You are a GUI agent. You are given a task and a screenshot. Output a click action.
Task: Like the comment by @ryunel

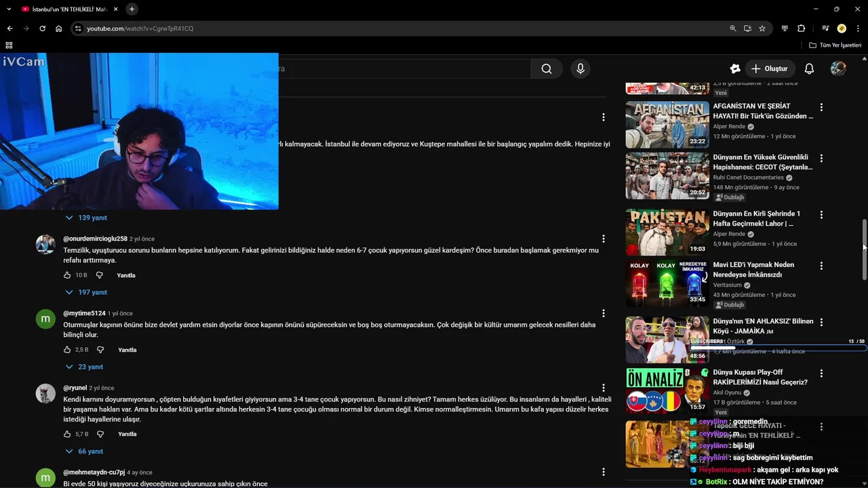(x=67, y=434)
